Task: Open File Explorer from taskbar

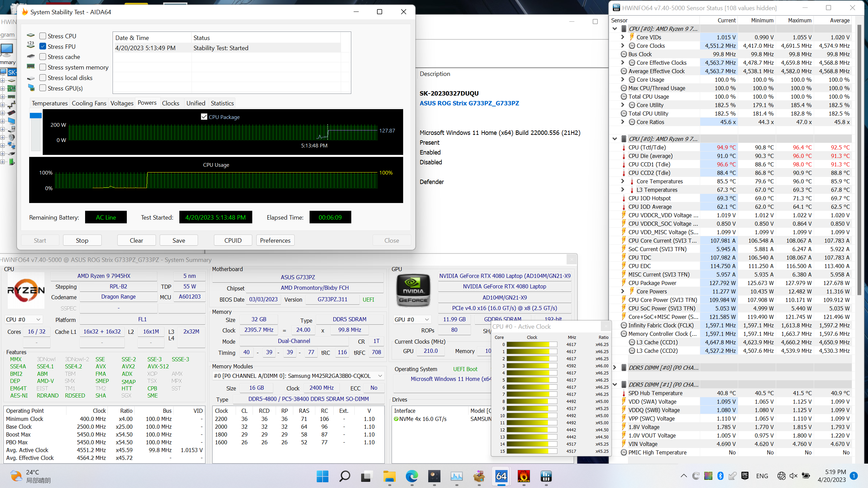Action: coord(389,476)
